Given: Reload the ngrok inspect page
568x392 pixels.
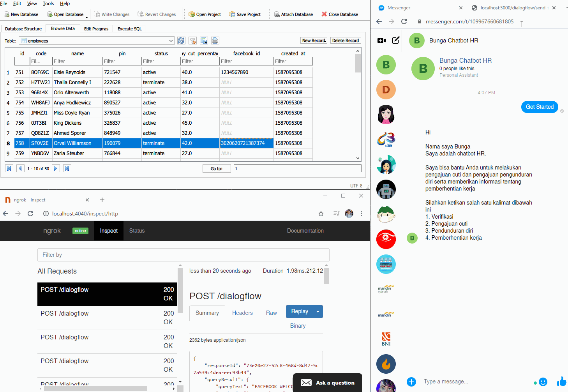Looking at the screenshot, I should pos(30,214).
